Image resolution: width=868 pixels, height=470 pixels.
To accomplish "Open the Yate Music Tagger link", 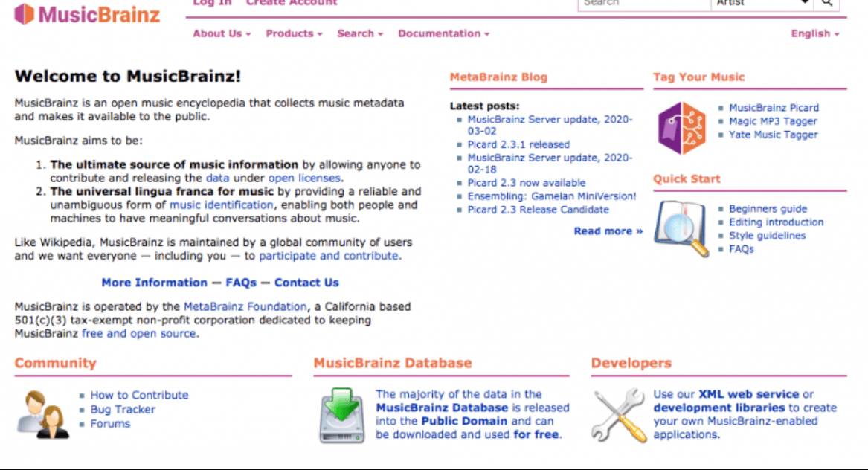I will [774, 135].
